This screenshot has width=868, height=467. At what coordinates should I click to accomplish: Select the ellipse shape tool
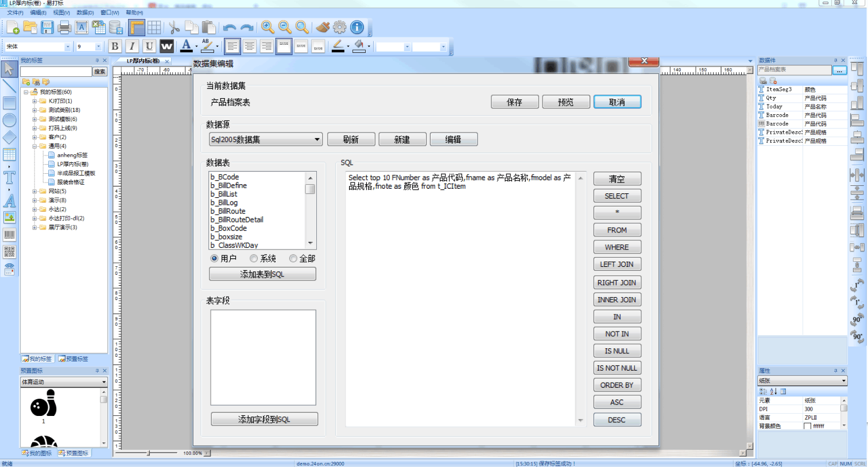(x=9, y=120)
